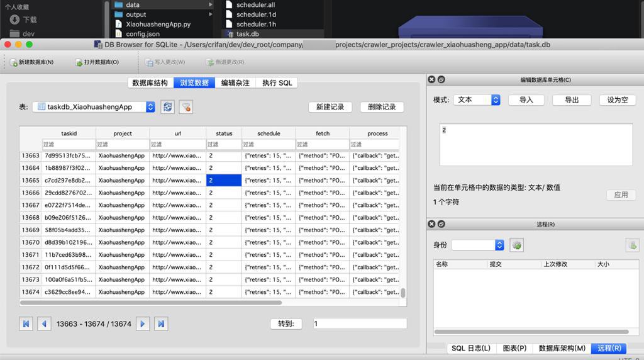The image size is (644, 360).
Task: Close the Edit Database Cell panel
Action: pos(431,79)
